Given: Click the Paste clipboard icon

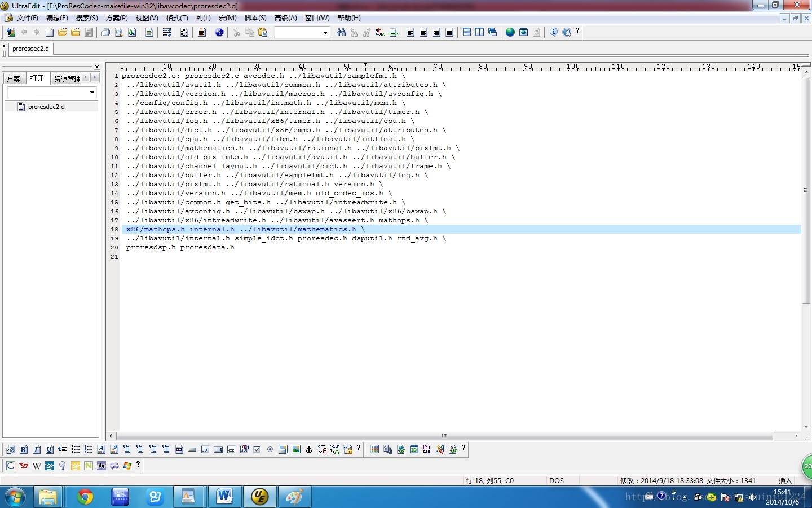Looking at the screenshot, I should pos(263,32).
